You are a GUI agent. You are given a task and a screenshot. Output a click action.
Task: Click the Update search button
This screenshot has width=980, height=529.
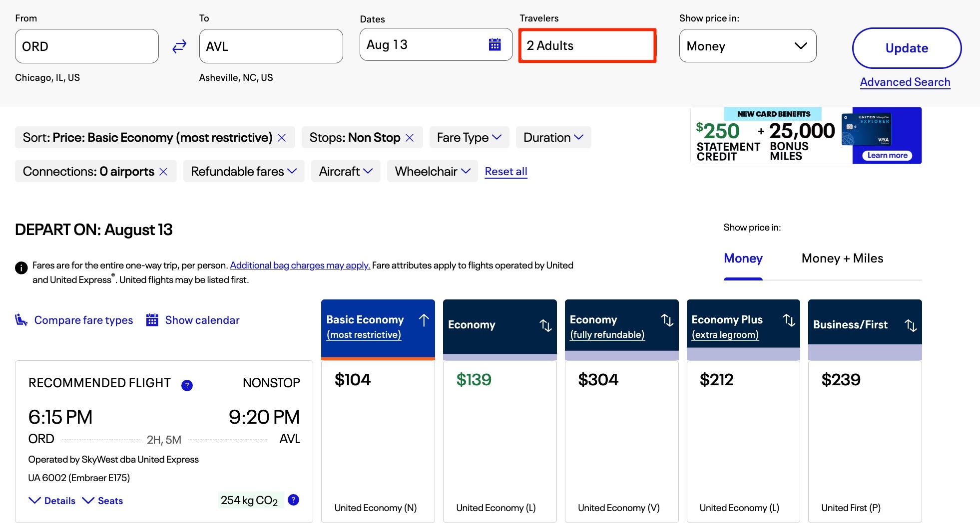(907, 48)
